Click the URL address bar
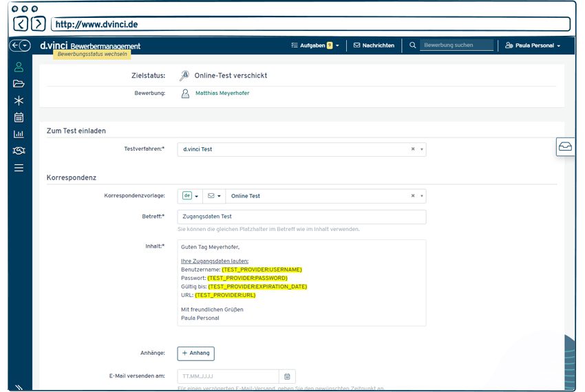Viewport: 585px width, 392px height. click(311, 24)
